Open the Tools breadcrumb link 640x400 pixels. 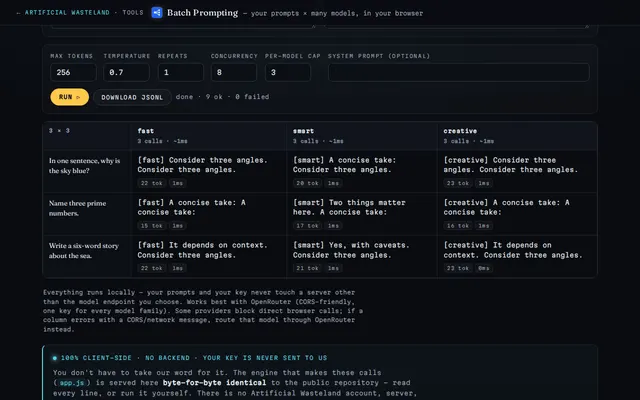click(133, 13)
